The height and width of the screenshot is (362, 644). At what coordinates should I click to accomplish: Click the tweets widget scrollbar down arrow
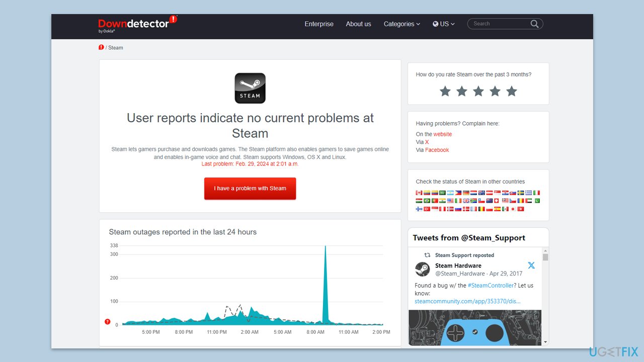[x=545, y=342]
